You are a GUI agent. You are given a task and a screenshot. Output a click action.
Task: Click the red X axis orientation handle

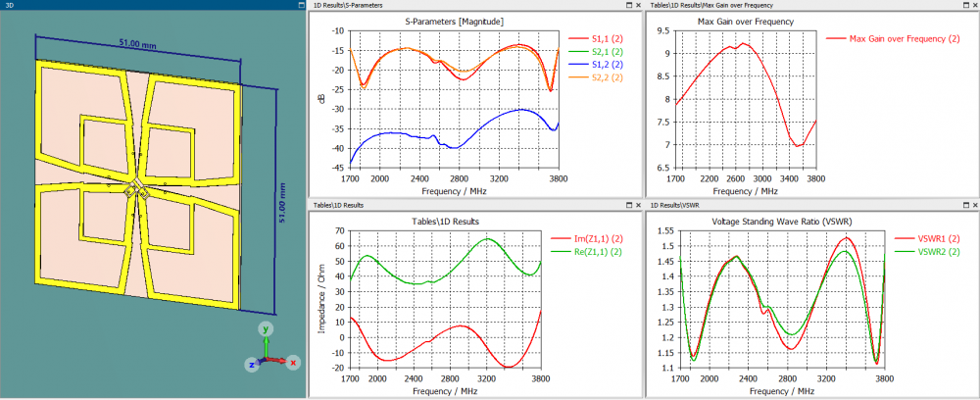click(x=293, y=362)
